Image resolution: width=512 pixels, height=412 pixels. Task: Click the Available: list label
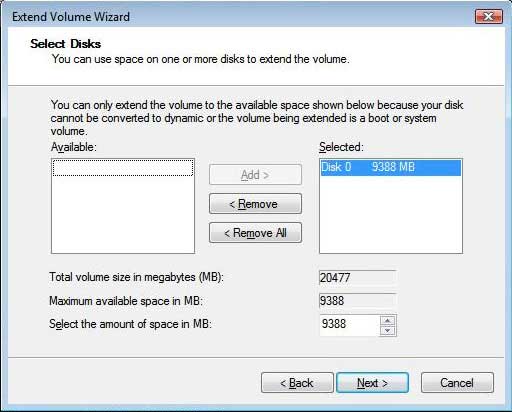pos(74,147)
